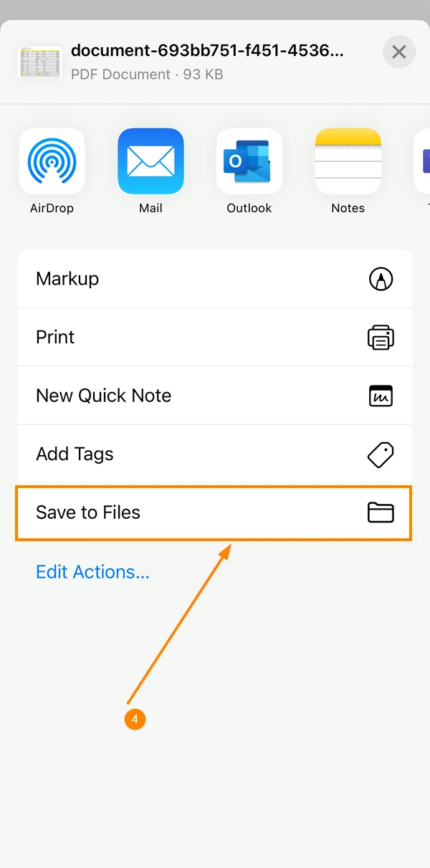Select New Quick Note from the list
430x868 pixels.
(x=215, y=396)
